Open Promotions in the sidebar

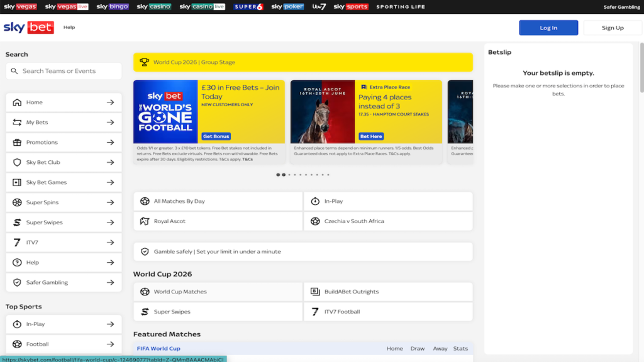coord(64,143)
